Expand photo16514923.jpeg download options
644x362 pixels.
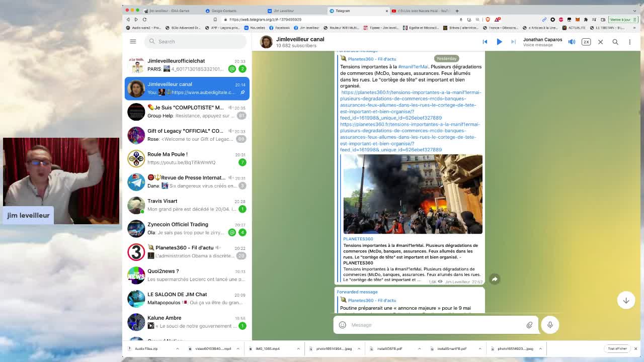(540, 348)
